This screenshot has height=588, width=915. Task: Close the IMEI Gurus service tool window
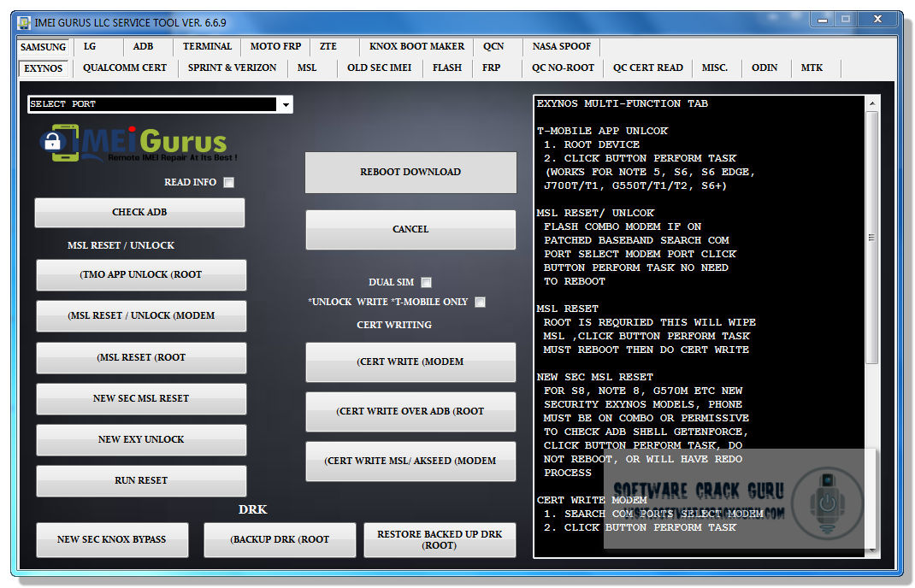pos(877,20)
